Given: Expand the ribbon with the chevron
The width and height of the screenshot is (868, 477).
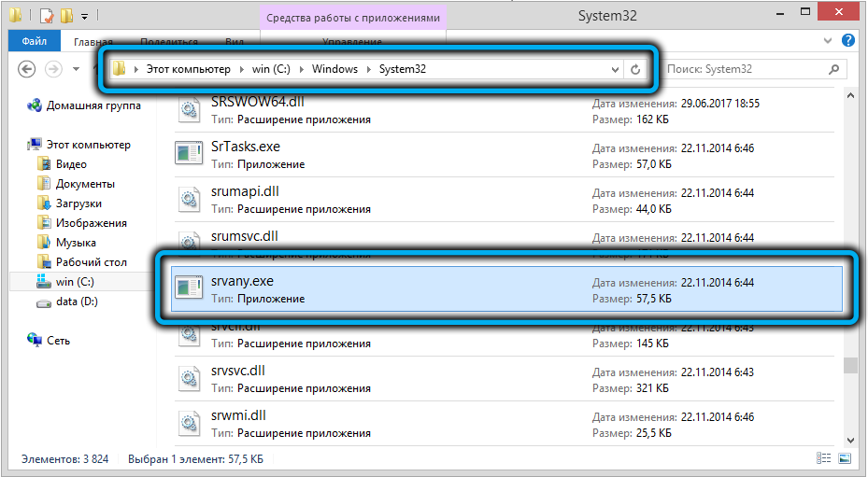Looking at the screenshot, I should pos(829,41).
